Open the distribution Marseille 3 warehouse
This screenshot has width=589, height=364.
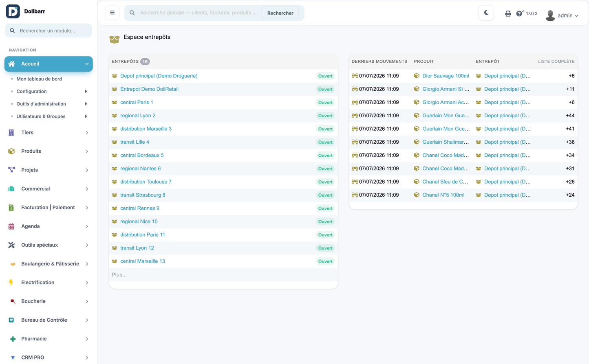(x=146, y=129)
